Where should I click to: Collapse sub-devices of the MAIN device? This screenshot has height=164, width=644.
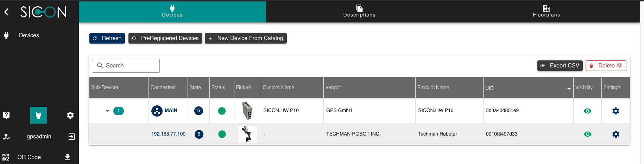click(x=107, y=111)
